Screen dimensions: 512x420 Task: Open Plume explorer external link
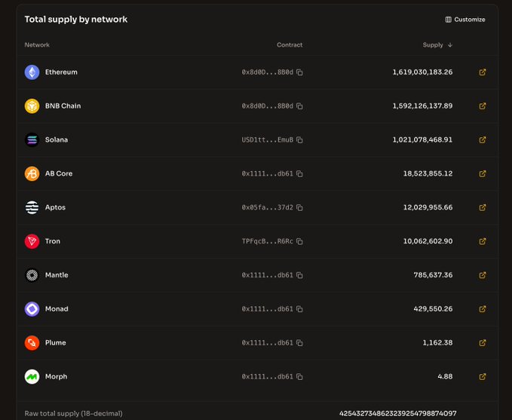click(483, 342)
